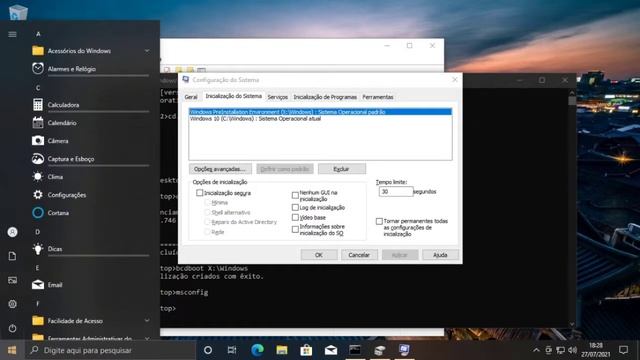Check Informações sobre inicialização do SO
640x360 pixels.
click(295, 229)
